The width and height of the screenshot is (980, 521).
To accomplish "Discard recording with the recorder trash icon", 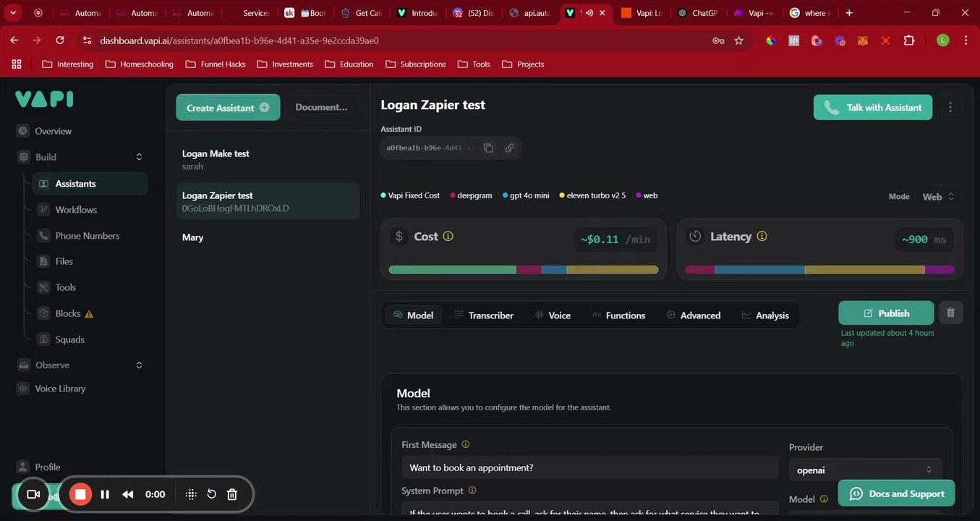I will 232,494.
